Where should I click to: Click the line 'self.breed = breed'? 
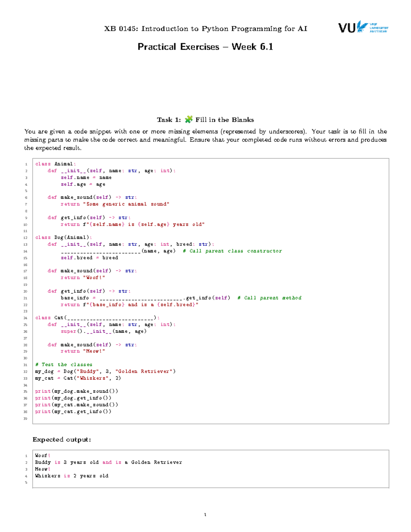89,258
